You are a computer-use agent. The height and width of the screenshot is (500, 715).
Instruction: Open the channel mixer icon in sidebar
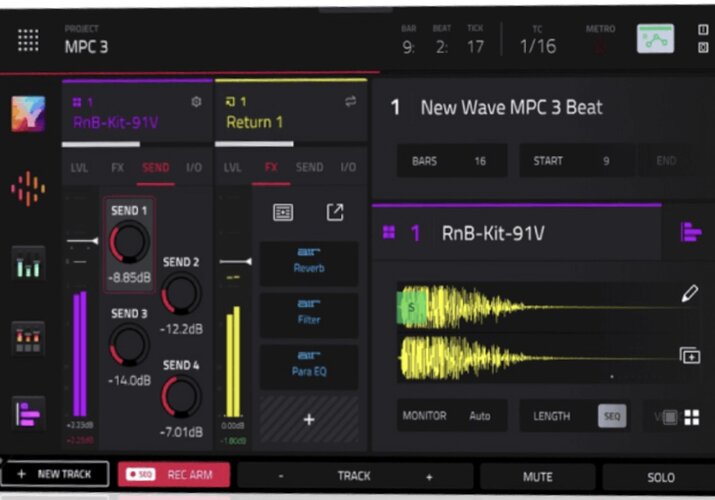[28, 263]
